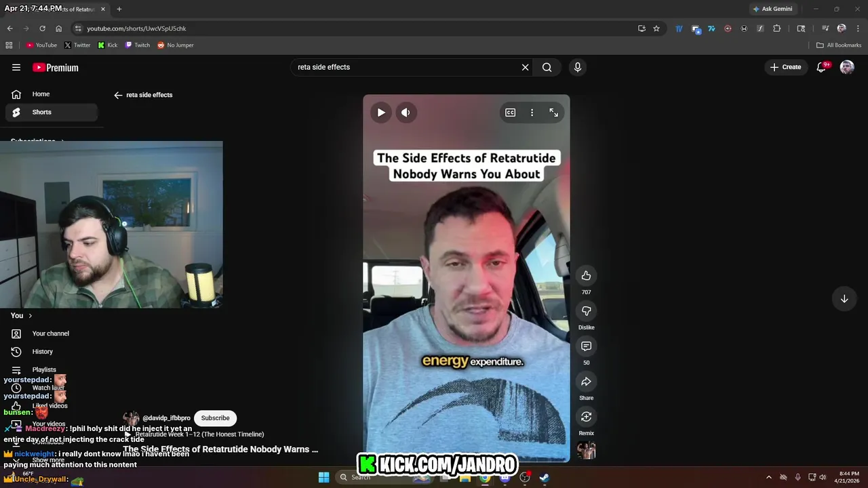868x488 pixels.
Task: Open the YouTube hamburger guide menu
Action: (x=16, y=67)
